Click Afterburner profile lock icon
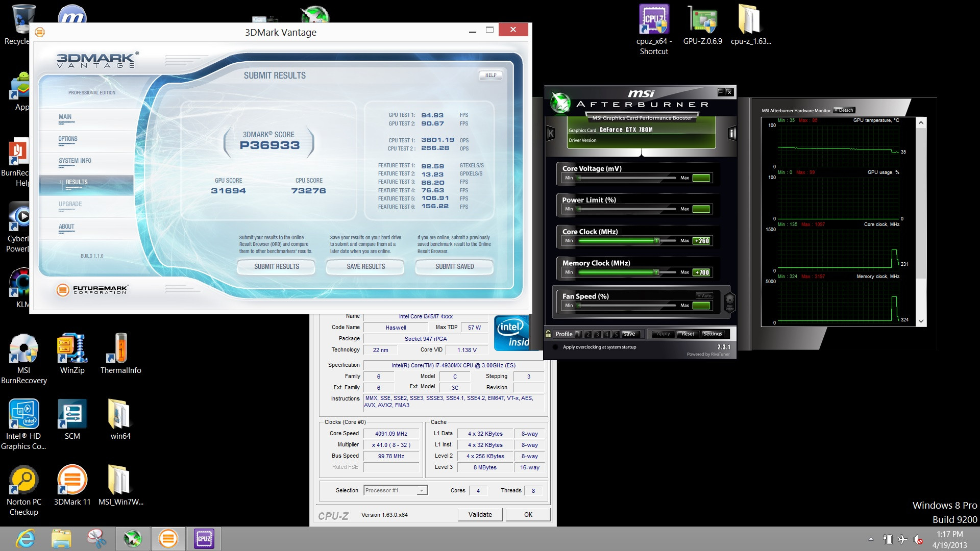Image resolution: width=980 pixels, height=551 pixels. (x=548, y=334)
